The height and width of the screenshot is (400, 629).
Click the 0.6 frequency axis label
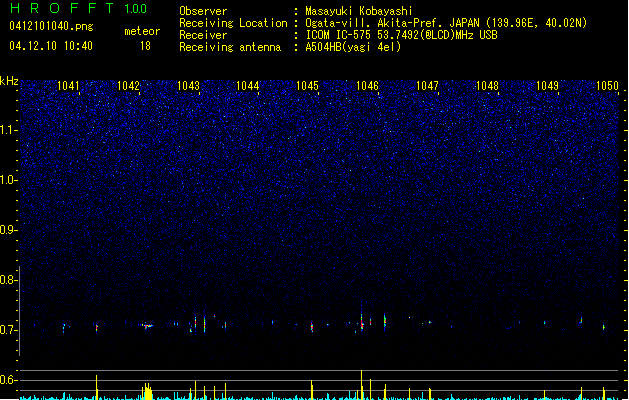(8, 380)
